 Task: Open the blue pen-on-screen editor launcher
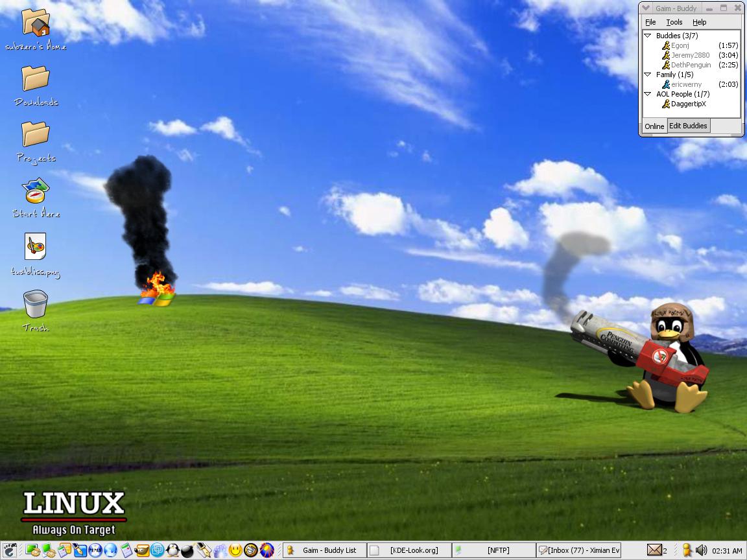[x=80, y=550]
